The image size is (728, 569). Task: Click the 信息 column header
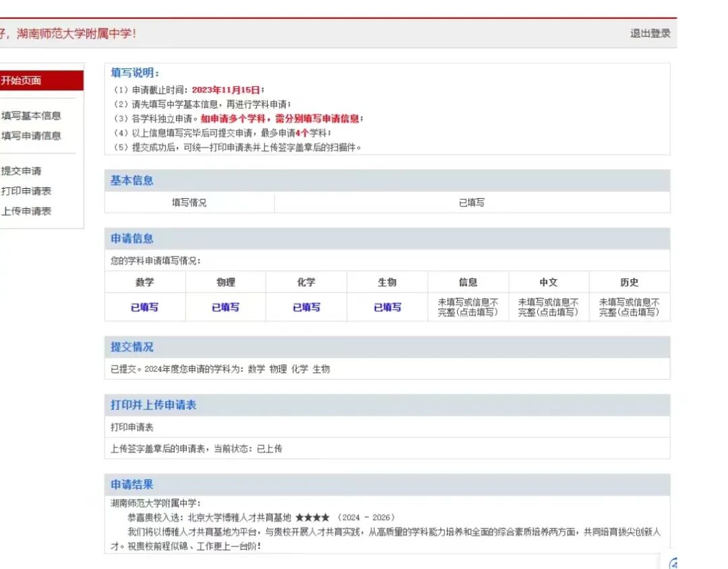[x=468, y=282]
